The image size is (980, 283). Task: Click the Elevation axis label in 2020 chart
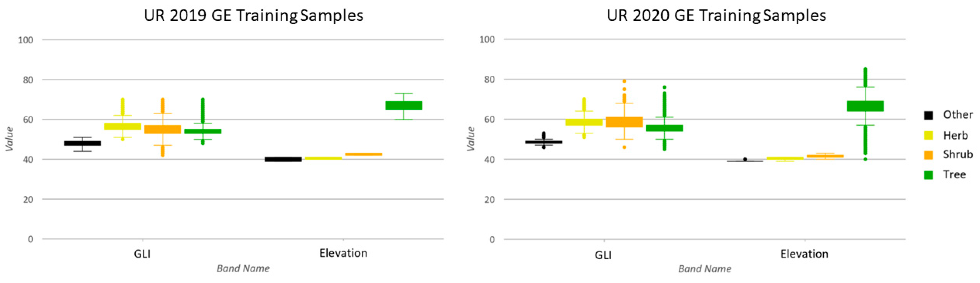tap(804, 254)
